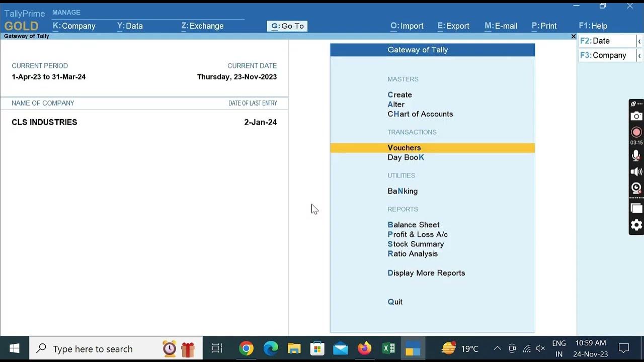Open Banking utilities
644x362 pixels.
pos(403,191)
